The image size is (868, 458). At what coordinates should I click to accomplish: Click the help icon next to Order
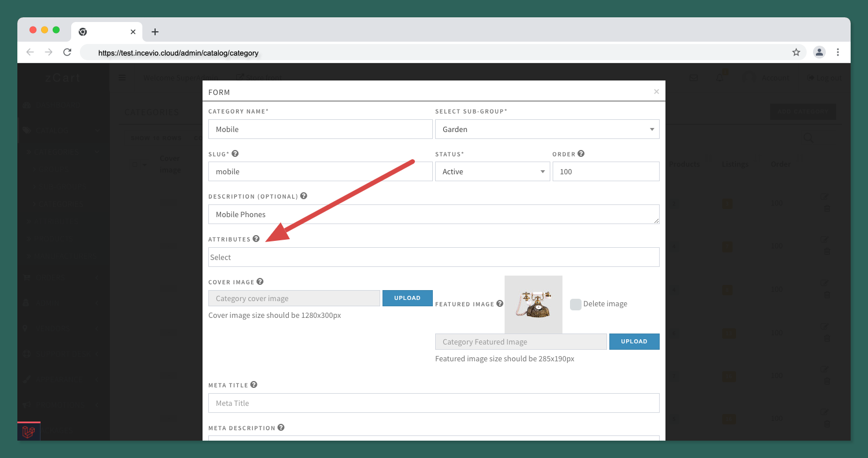point(581,154)
